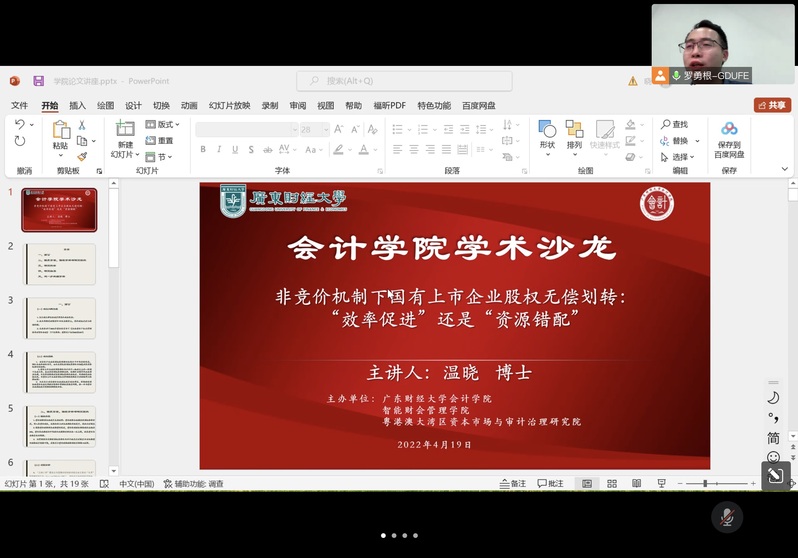This screenshot has height=558, width=798.
Task: Adjust the zoom slider in status bar
Action: point(706,484)
